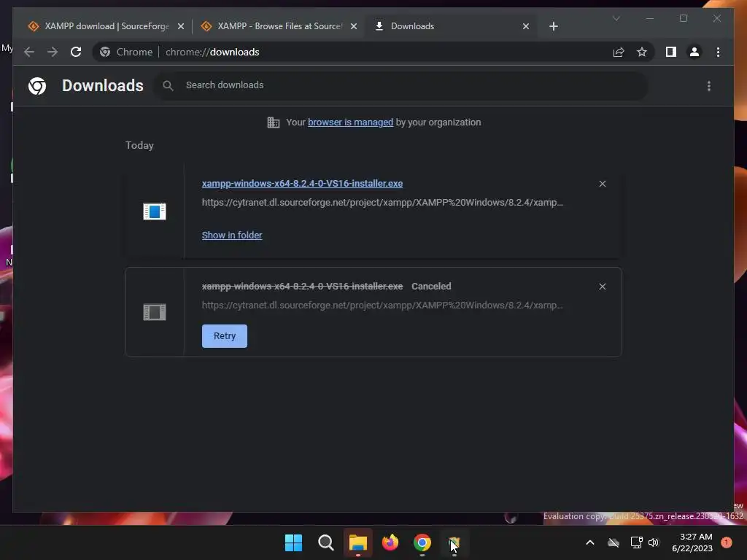This screenshot has height=560, width=747.
Task: Open the profile avatar menu
Action: pos(694,52)
